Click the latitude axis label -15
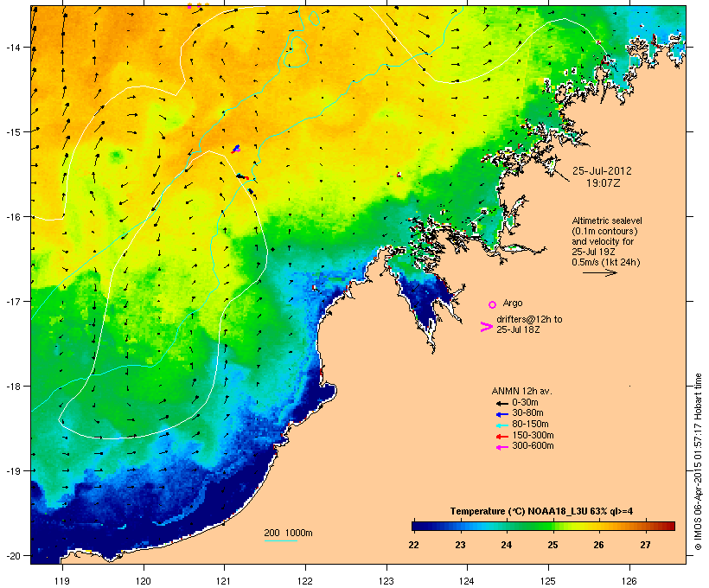This screenshot has width=709, height=588. [13, 131]
